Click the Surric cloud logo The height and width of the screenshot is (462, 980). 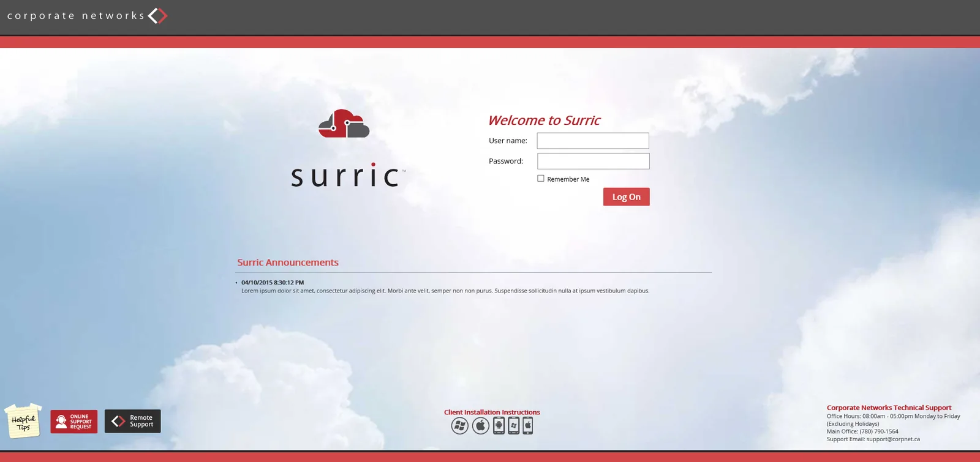pos(344,124)
